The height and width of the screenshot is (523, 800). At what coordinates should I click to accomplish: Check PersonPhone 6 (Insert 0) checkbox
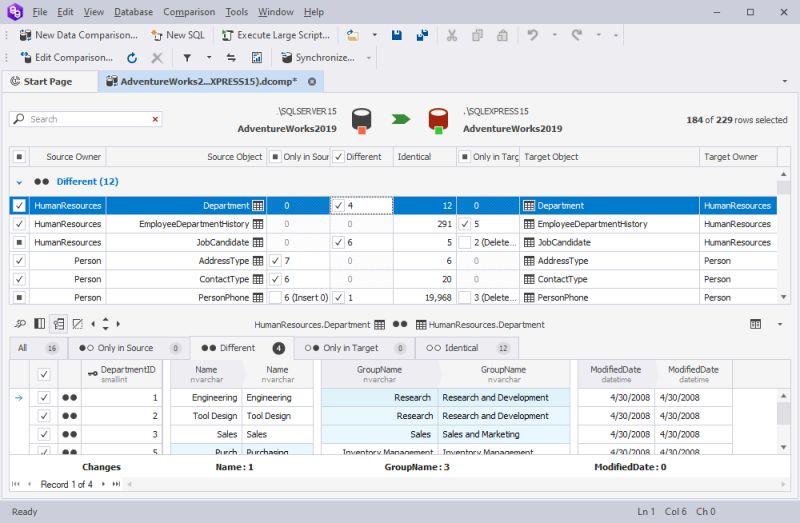[x=276, y=297]
